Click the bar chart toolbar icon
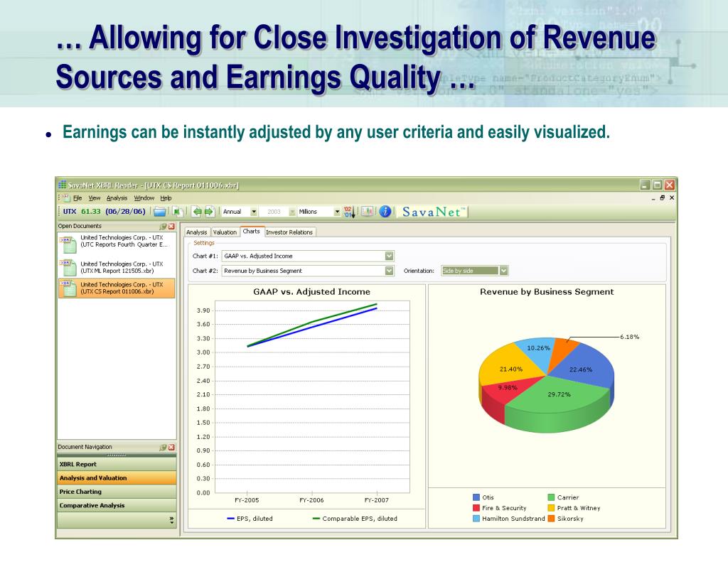This screenshot has height=562, width=728. click(368, 212)
